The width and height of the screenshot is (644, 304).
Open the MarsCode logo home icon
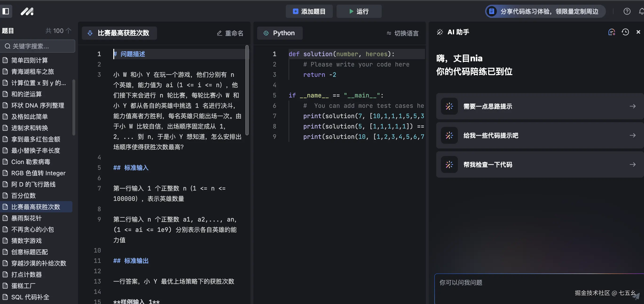(x=27, y=11)
